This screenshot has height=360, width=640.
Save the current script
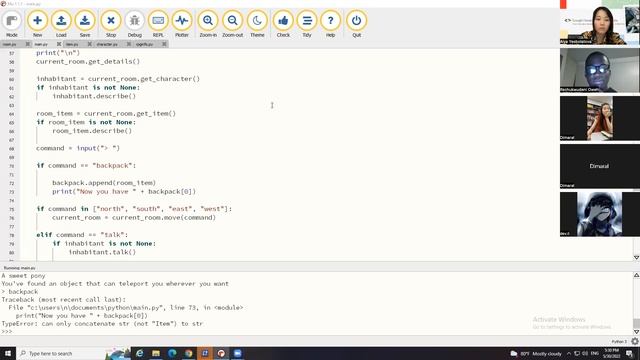85,24
